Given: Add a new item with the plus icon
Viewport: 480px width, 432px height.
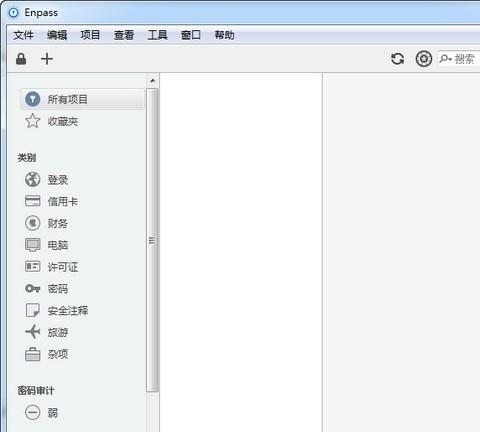Looking at the screenshot, I should [47, 59].
